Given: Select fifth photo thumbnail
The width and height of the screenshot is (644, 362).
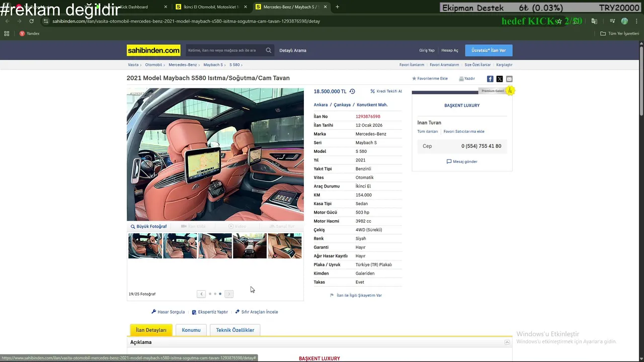Looking at the screenshot, I should coord(285,246).
